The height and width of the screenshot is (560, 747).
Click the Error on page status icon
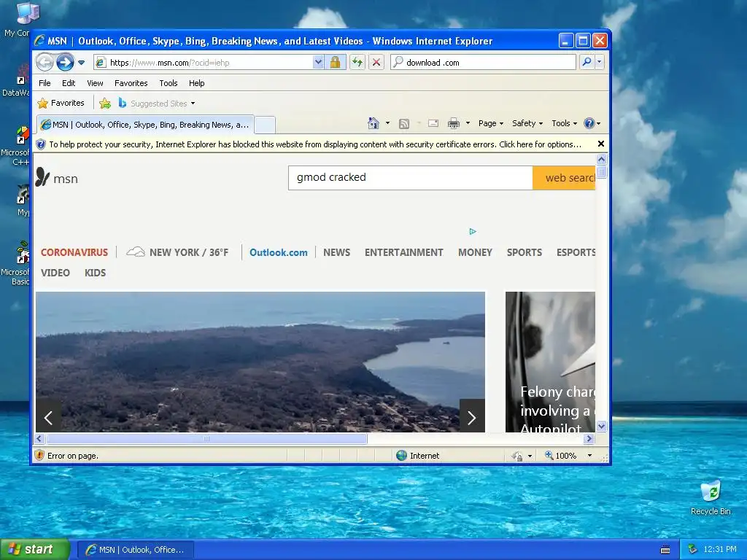click(40, 456)
